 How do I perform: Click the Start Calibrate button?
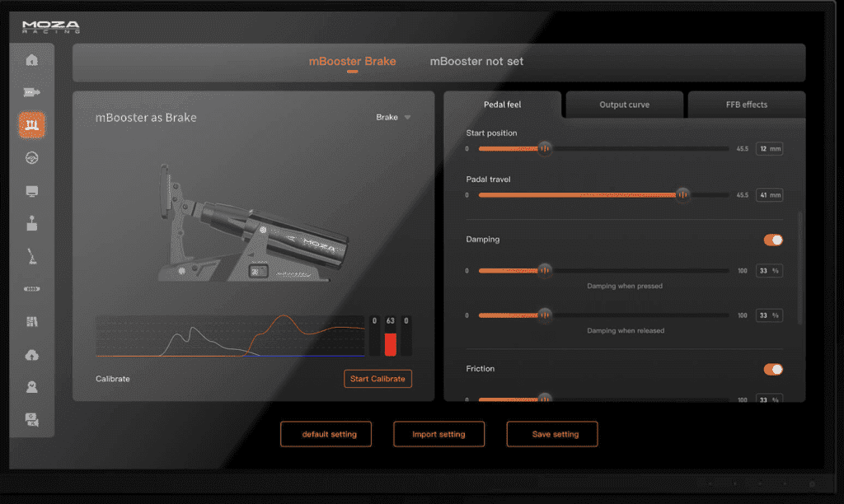coord(377,379)
